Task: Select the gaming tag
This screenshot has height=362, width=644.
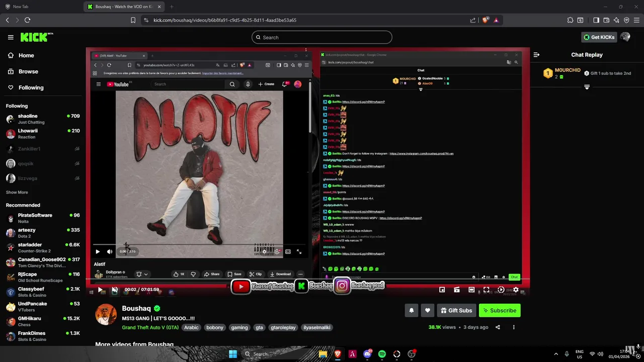Action: tap(239, 327)
